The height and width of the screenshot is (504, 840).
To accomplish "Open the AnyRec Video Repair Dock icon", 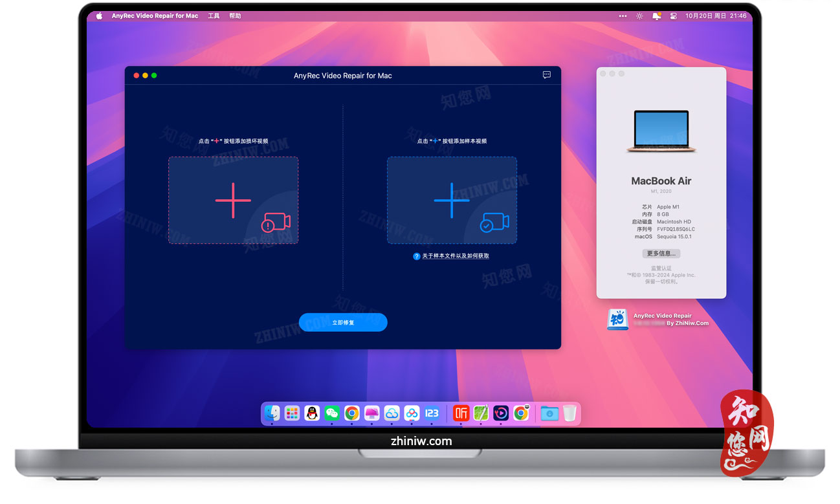I will [501, 413].
